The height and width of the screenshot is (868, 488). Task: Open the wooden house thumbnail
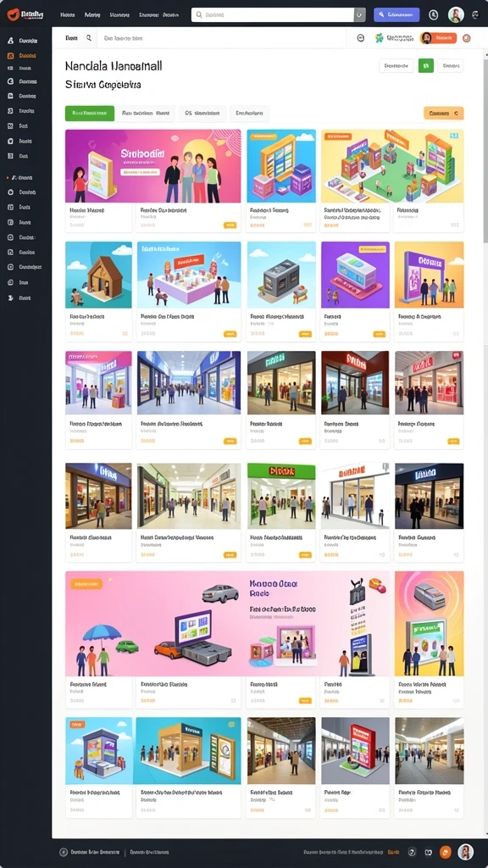[98, 275]
